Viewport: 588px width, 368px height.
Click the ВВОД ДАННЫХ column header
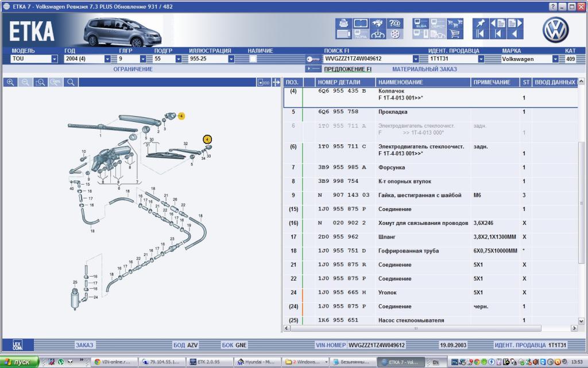coord(555,82)
